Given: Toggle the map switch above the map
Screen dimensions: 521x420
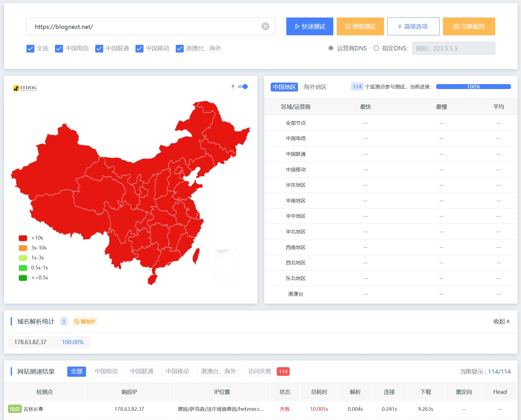Looking at the screenshot, I should pyautogui.click(x=243, y=87).
